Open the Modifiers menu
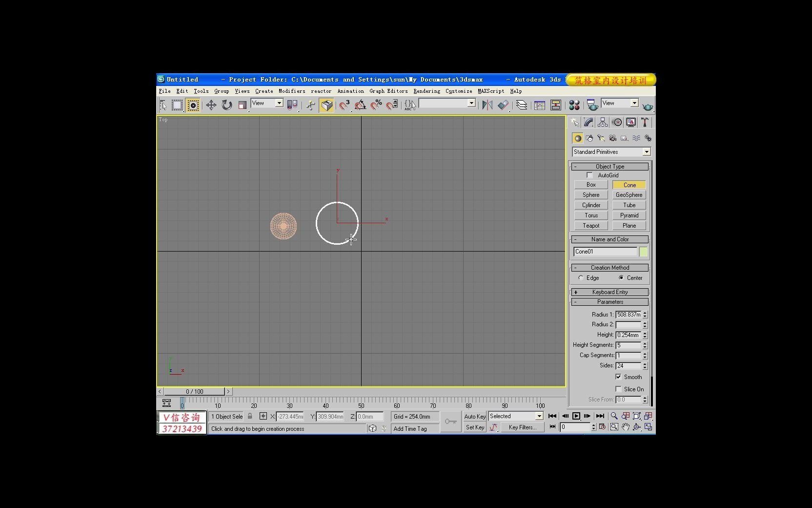The width and height of the screenshot is (812, 508). click(x=291, y=91)
